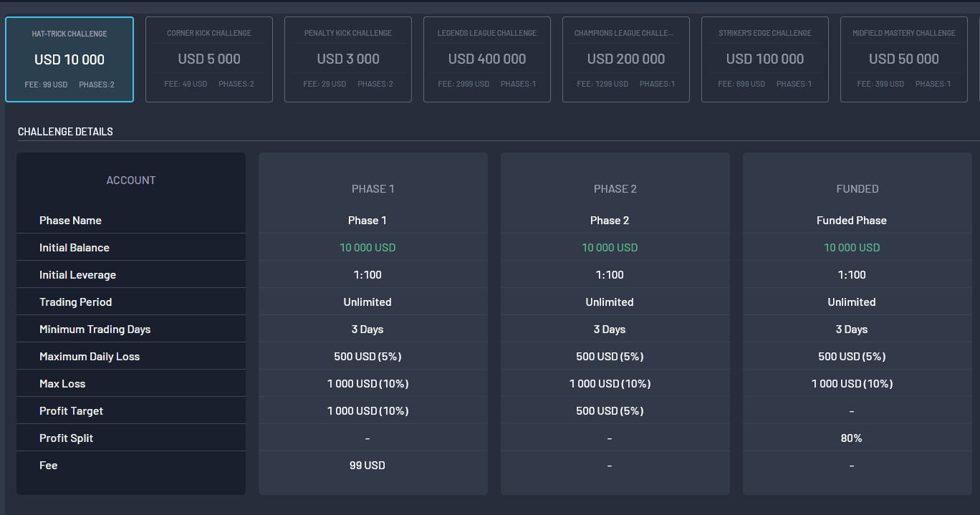Select the Midfield Mastery Challenge
This screenshot has width=980, height=515.
(x=903, y=57)
